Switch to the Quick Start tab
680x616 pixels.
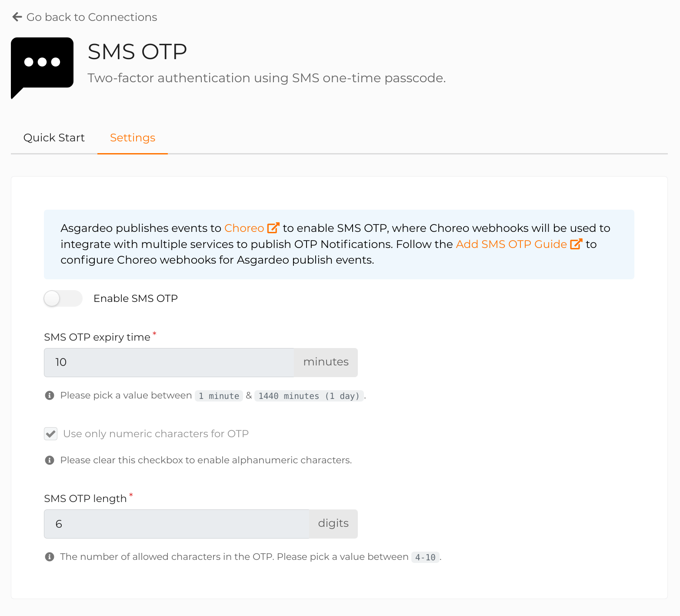(54, 138)
